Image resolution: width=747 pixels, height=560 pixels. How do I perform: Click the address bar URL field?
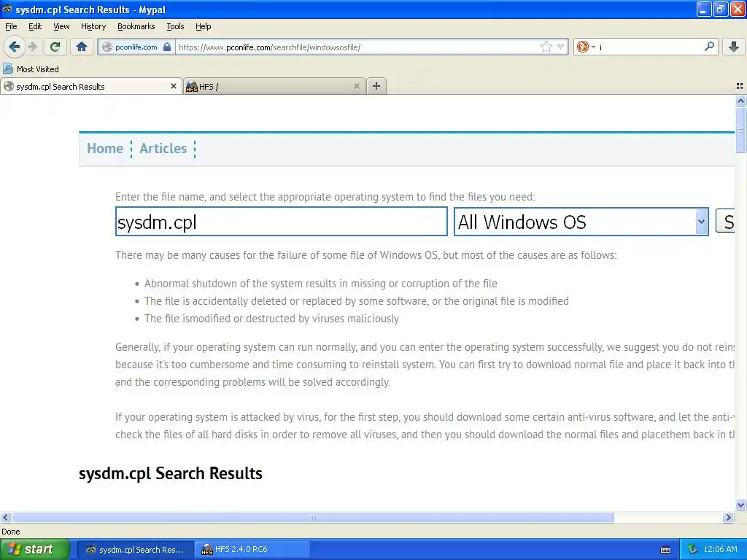pos(357,47)
